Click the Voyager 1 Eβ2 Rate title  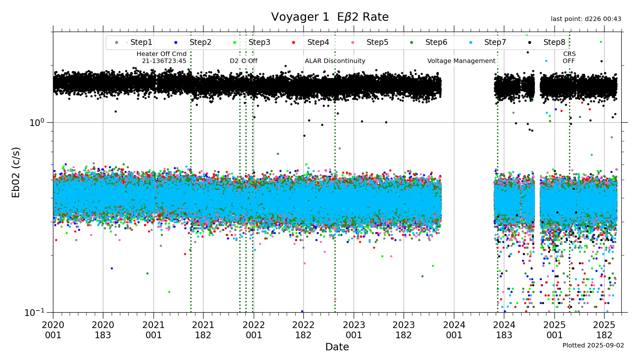[330, 17]
